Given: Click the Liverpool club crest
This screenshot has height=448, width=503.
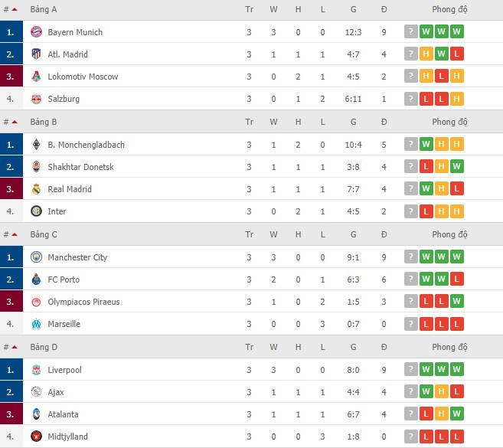Looking at the screenshot, I should coord(36,370).
